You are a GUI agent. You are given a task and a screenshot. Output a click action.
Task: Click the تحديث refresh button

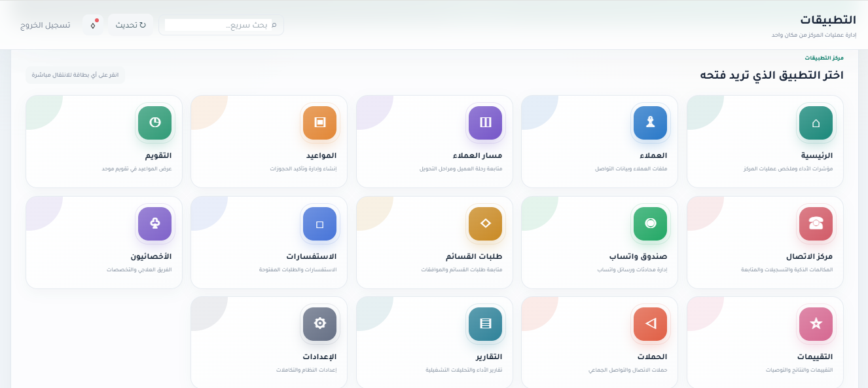coord(131,25)
